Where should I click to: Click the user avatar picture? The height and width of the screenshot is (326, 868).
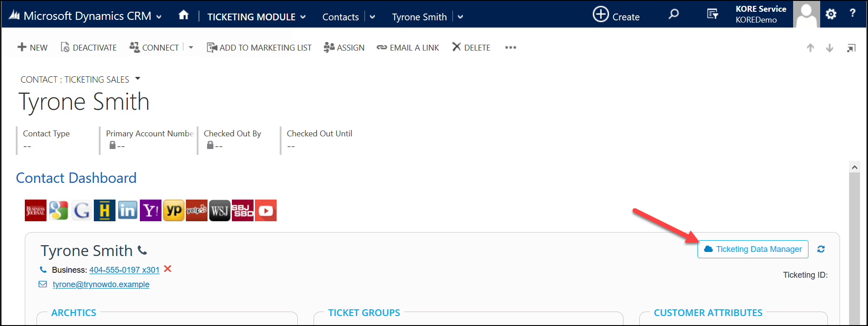[x=806, y=14]
